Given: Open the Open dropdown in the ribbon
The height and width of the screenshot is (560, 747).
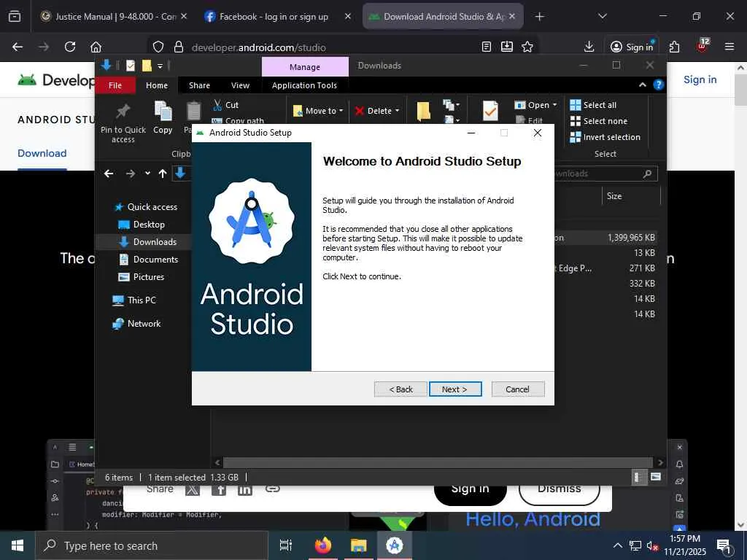Looking at the screenshot, I should (x=536, y=105).
